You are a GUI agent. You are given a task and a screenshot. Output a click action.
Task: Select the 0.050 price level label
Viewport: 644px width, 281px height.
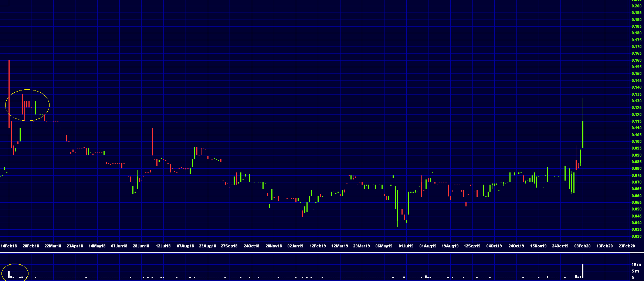[637, 209]
